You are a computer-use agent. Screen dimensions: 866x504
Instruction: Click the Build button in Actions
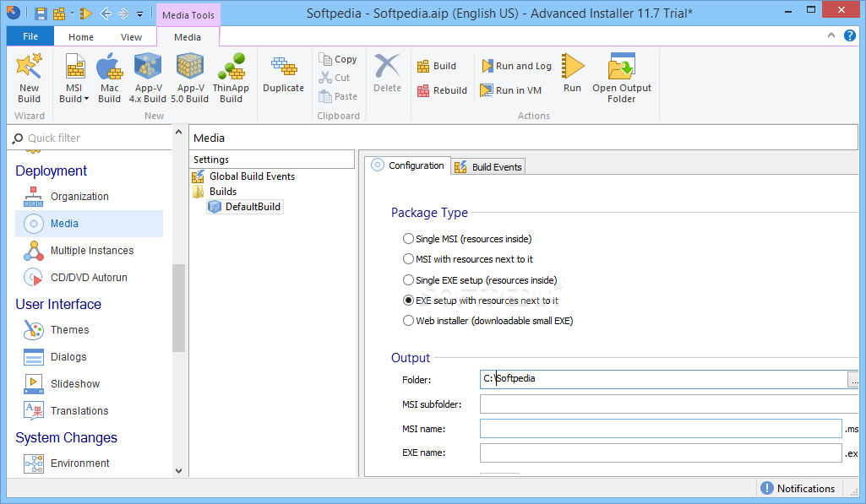tap(437, 66)
